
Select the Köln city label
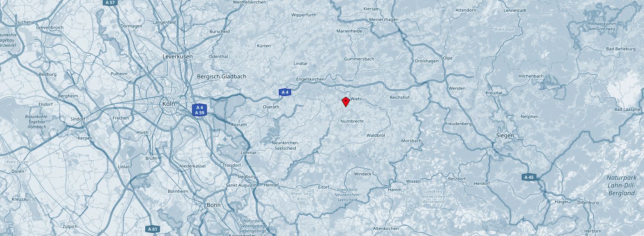click(x=168, y=104)
